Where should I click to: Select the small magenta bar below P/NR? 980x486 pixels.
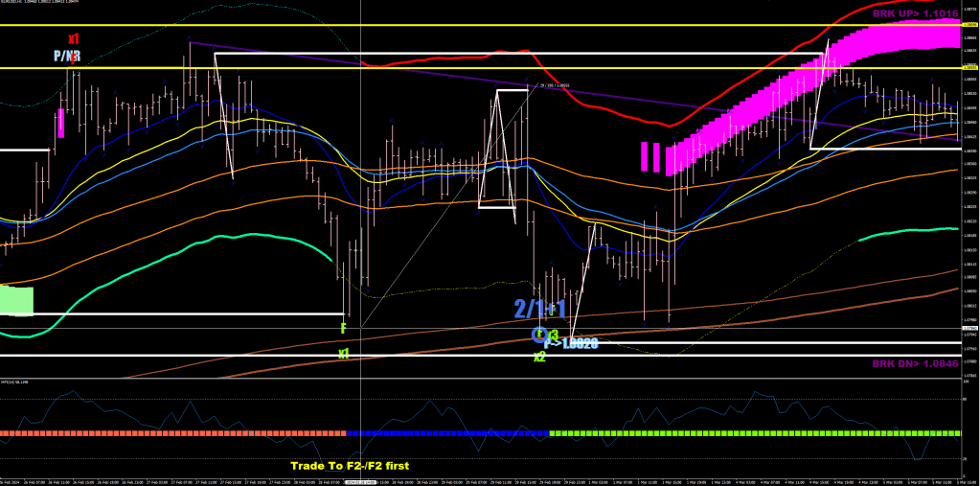62,123
